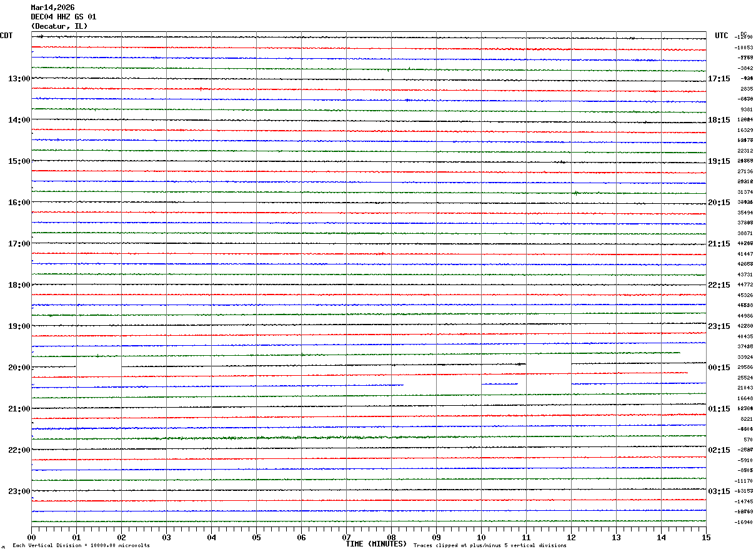Click minute 05 on the time axis
Viewport: 756px width, 554px height.
pyautogui.click(x=256, y=536)
